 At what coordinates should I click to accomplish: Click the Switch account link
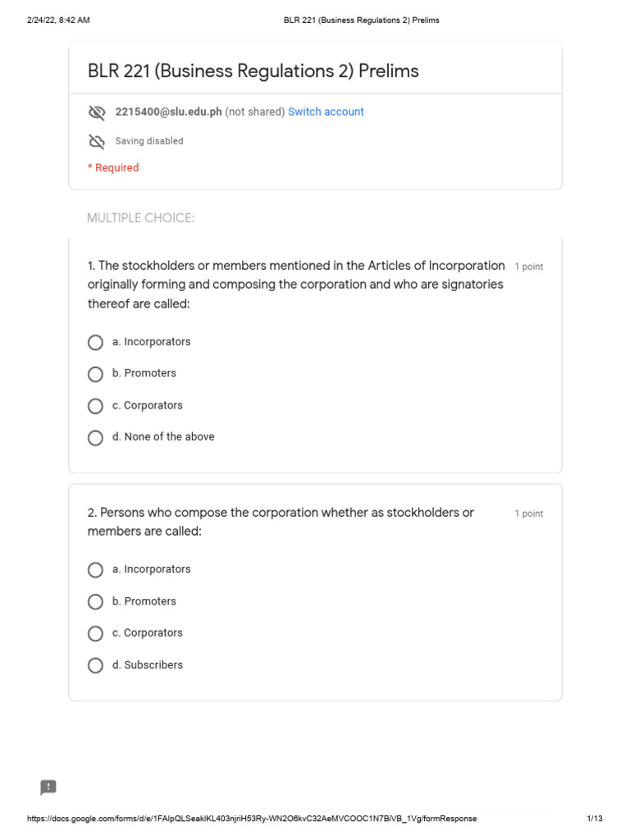point(326,112)
